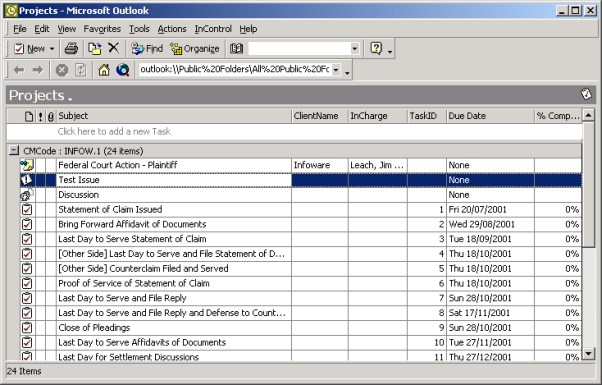Click the Outlook title bar icon

[11, 10]
